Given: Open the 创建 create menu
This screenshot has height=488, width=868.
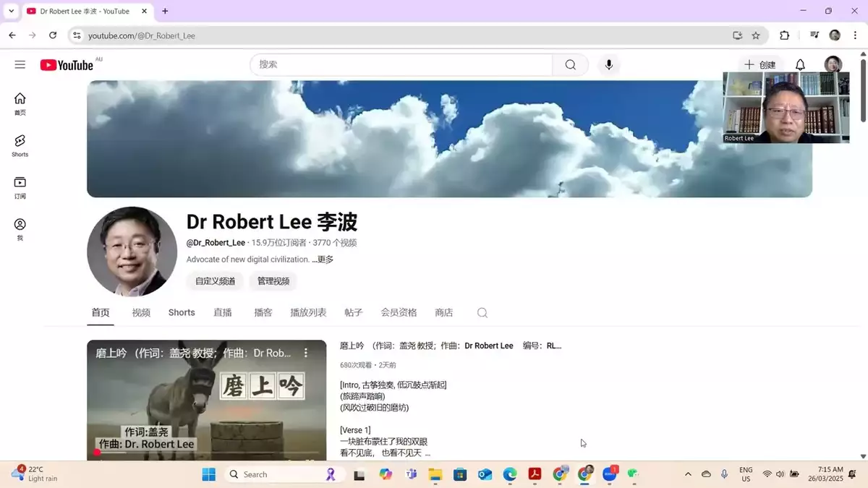Looking at the screenshot, I should (760, 64).
